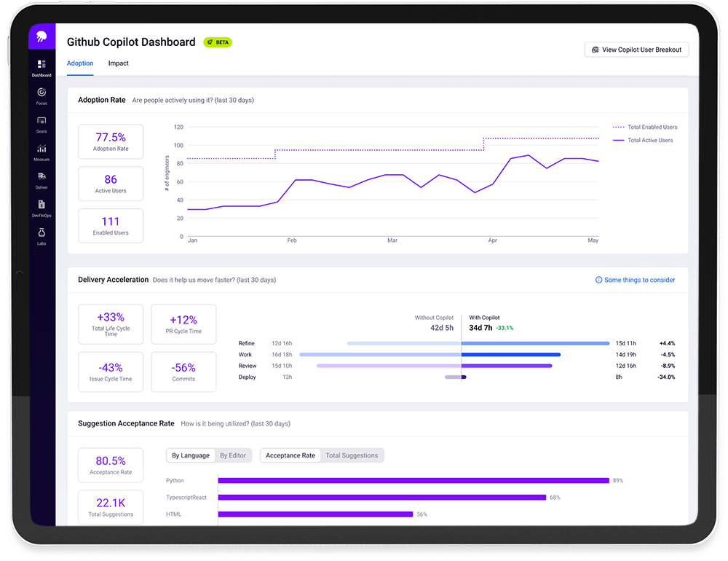728x561 pixels.
Task: Go to the Focus sidebar icon
Action: 41,93
